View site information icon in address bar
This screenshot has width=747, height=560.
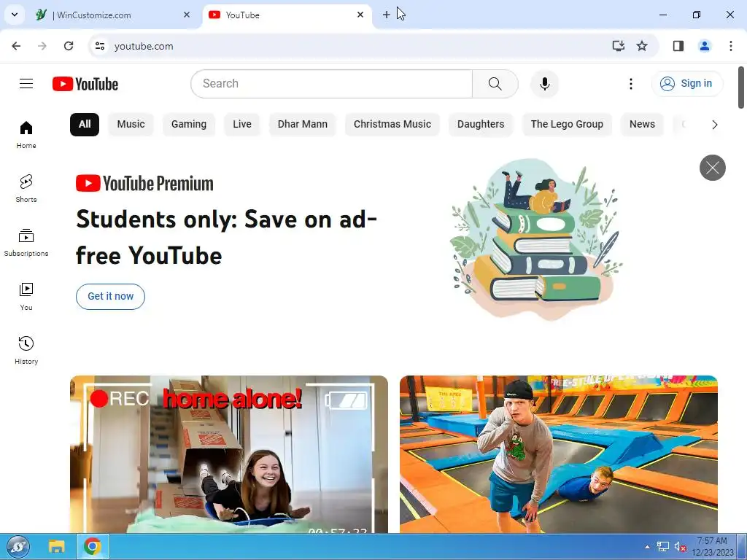(99, 46)
